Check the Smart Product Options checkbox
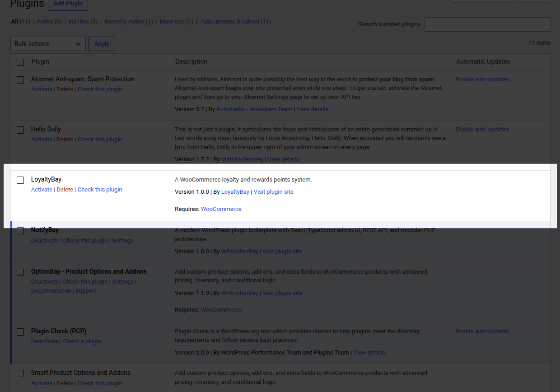Viewport: 560px width, 392px height. pyautogui.click(x=20, y=373)
